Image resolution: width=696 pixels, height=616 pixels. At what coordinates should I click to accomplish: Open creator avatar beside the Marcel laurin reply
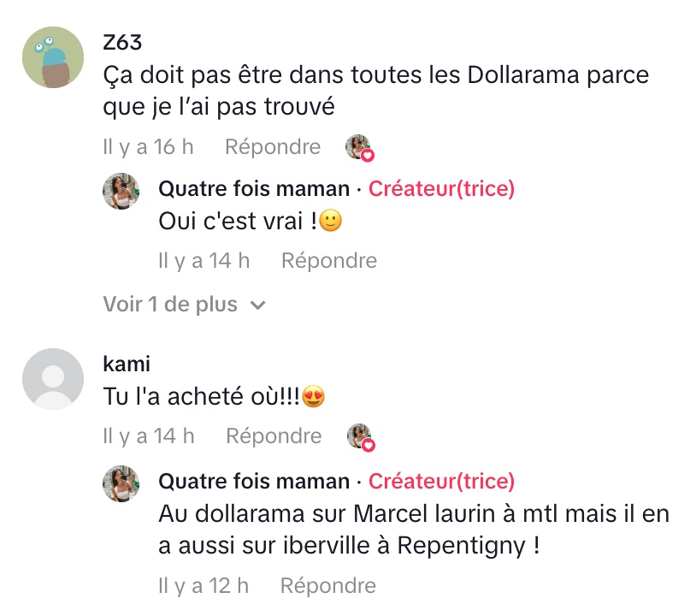[x=121, y=483]
